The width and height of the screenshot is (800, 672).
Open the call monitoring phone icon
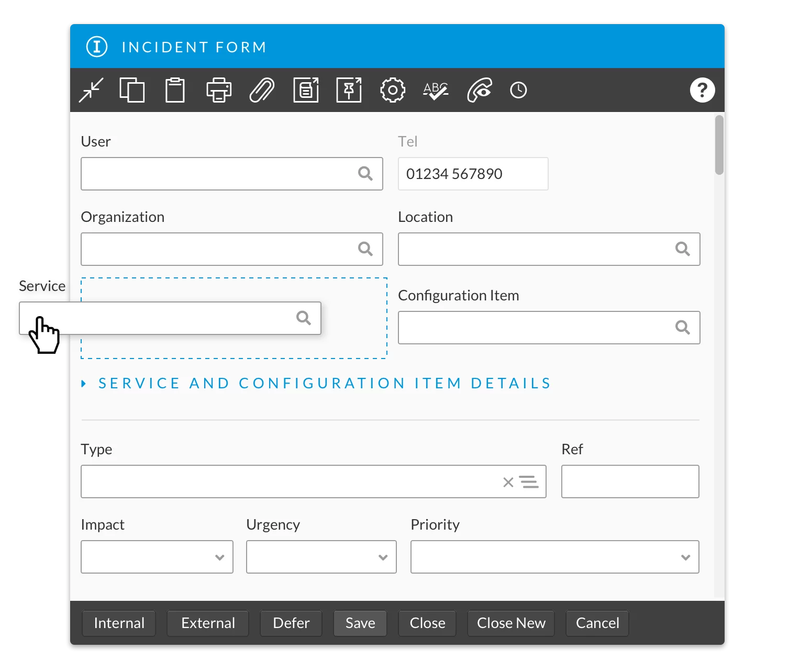[479, 90]
